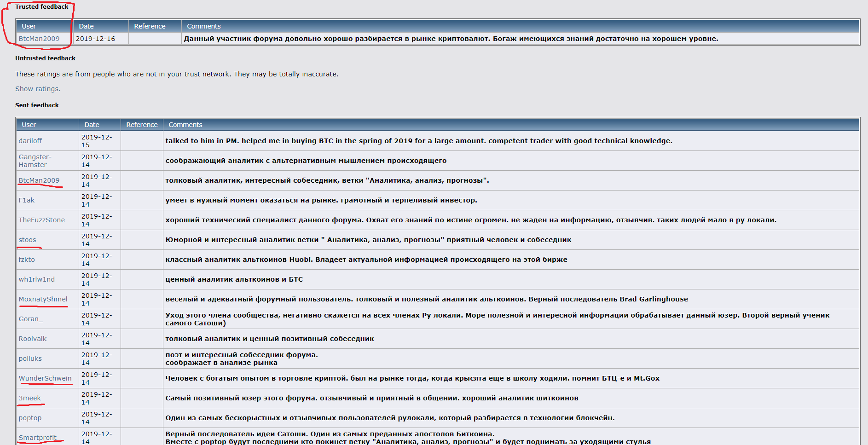Viewport: 868px width, 445px height.
Task: Open 3meek user profile link
Action: pyautogui.click(x=30, y=398)
